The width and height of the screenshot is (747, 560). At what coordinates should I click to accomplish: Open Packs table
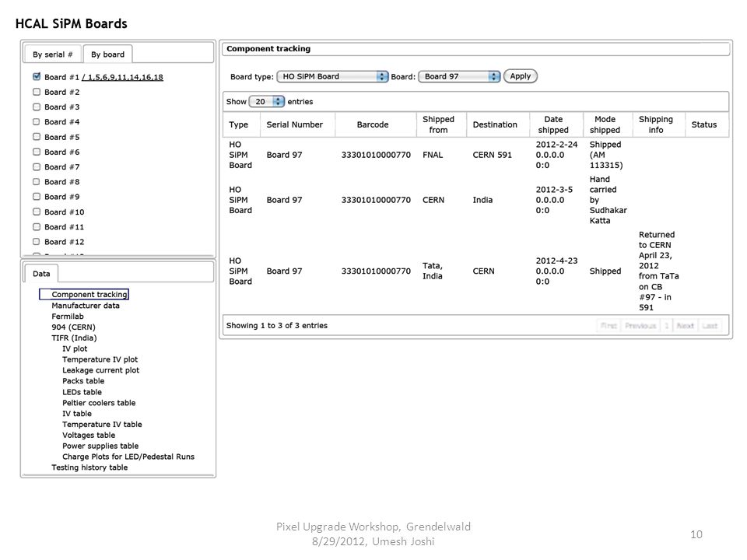83,381
